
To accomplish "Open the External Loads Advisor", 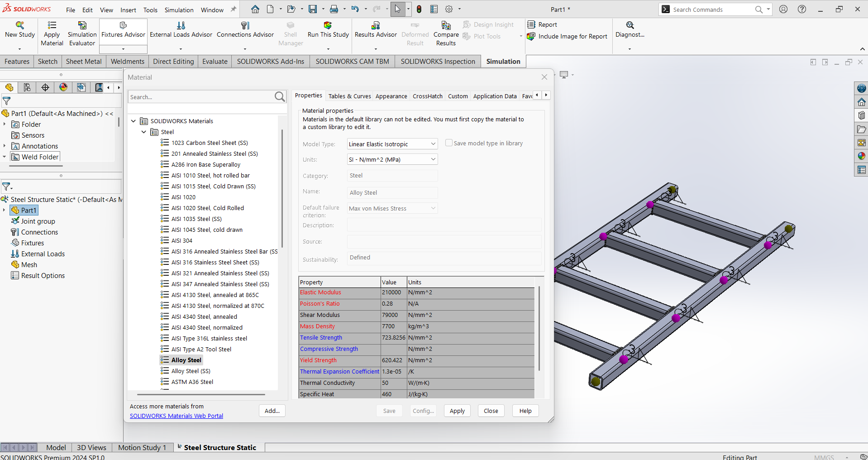I will coord(181,30).
